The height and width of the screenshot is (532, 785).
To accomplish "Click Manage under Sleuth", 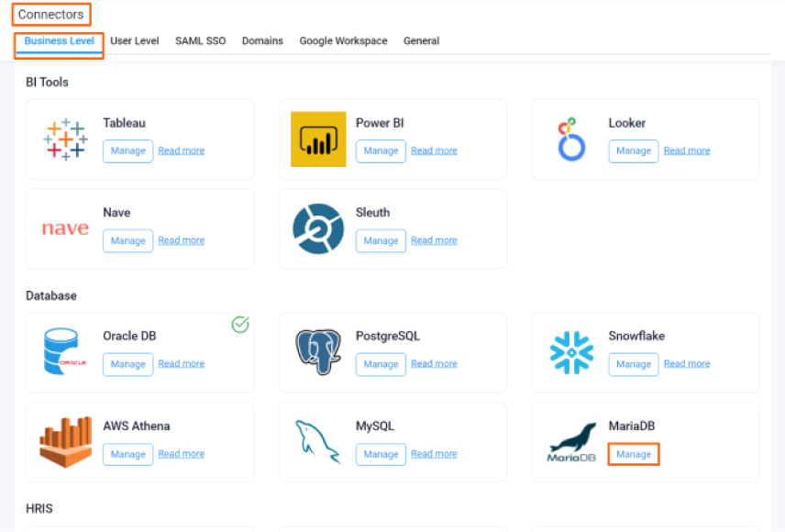I will [381, 241].
